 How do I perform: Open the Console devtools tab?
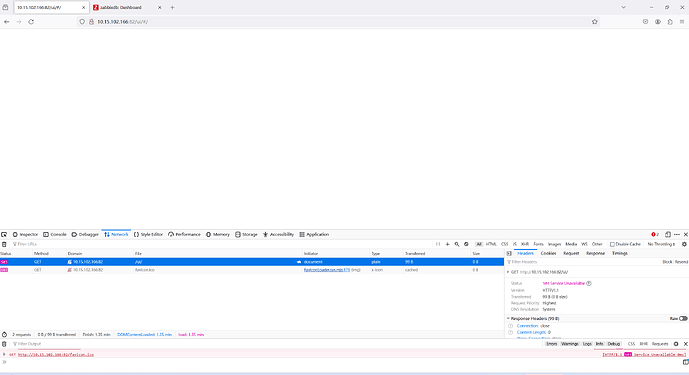55,234
